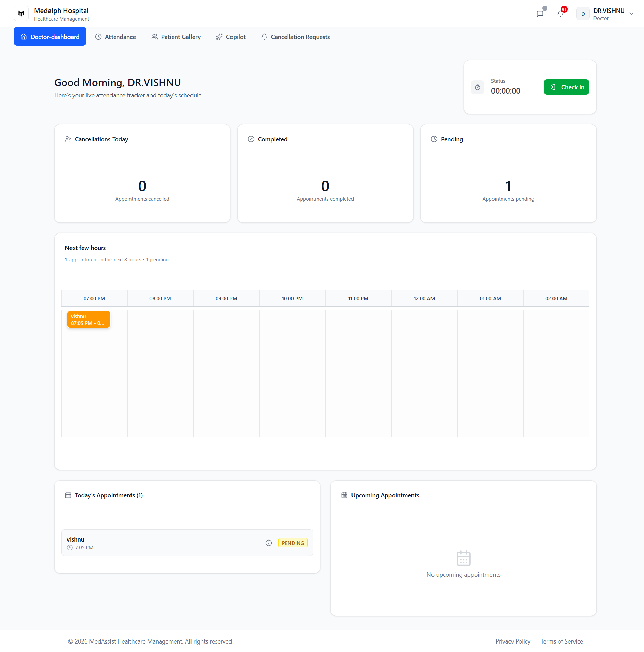Open the chat messages icon

click(540, 14)
